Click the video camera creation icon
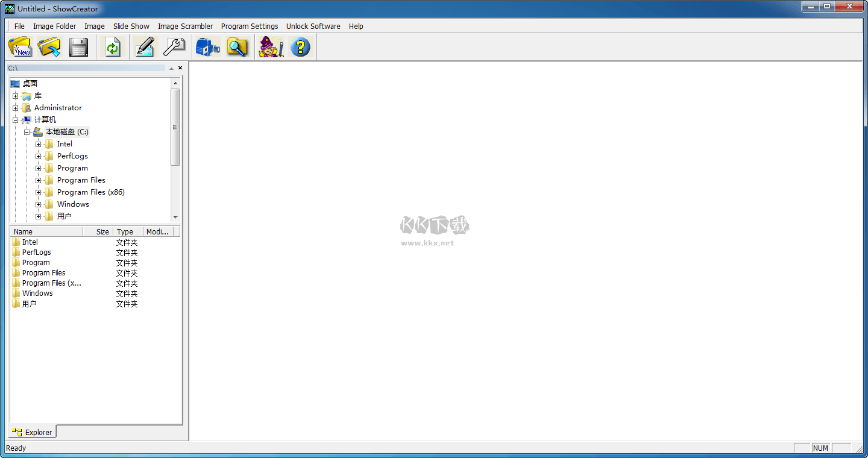 [x=207, y=47]
